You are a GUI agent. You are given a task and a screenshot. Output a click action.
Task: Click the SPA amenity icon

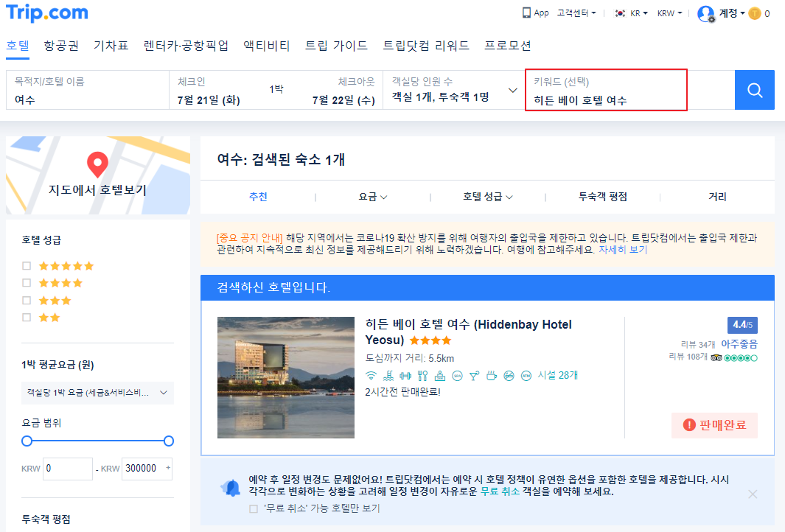pyautogui.click(x=457, y=375)
